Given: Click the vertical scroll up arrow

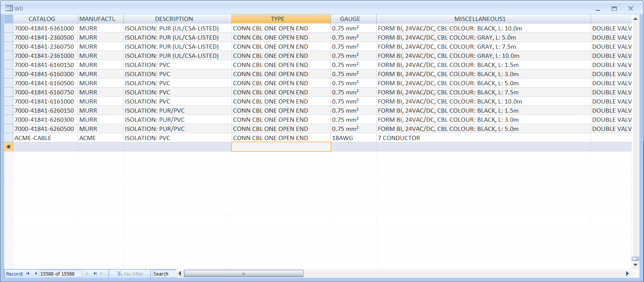Looking at the screenshot, I should 635,19.
